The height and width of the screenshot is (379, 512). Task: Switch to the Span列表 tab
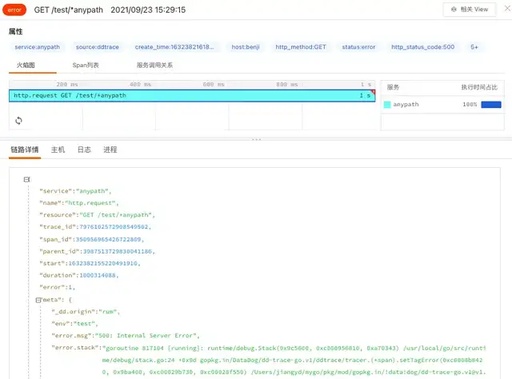86,65
